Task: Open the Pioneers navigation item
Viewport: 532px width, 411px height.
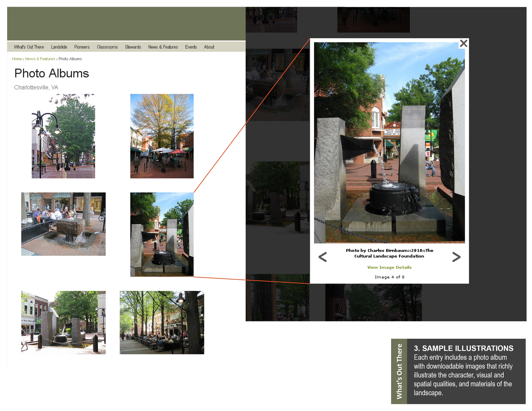Action: click(x=82, y=47)
